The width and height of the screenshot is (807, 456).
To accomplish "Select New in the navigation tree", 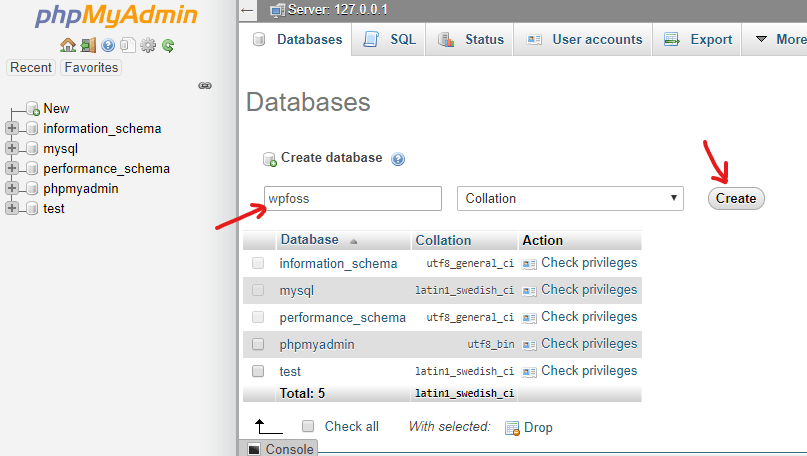I will pyautogui.click(x=56, y=109).
